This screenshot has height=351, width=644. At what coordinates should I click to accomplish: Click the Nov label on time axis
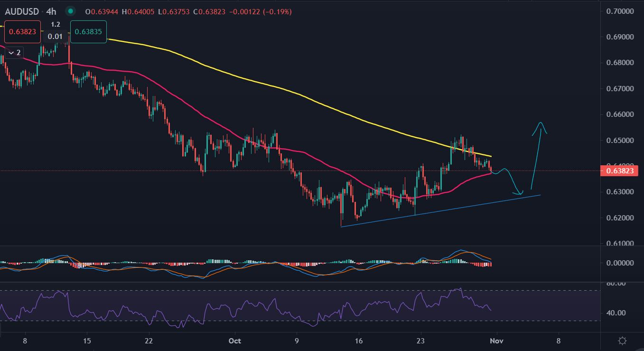coord(496,341)
